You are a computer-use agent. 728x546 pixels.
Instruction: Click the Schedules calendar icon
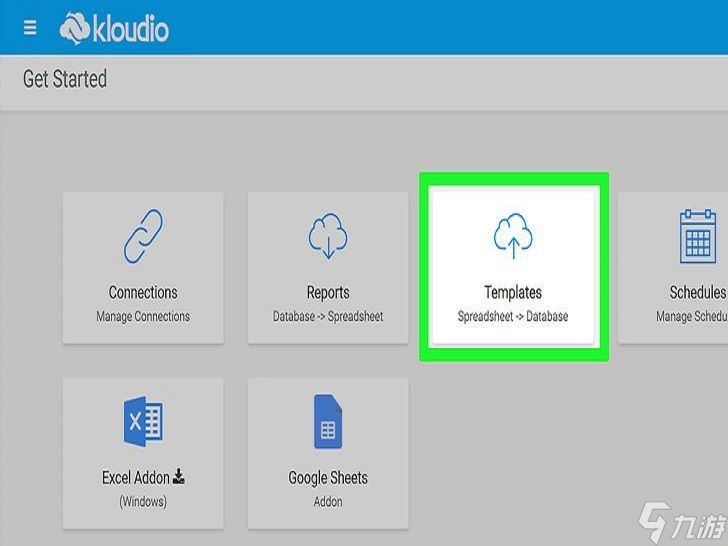coord(698,236)
